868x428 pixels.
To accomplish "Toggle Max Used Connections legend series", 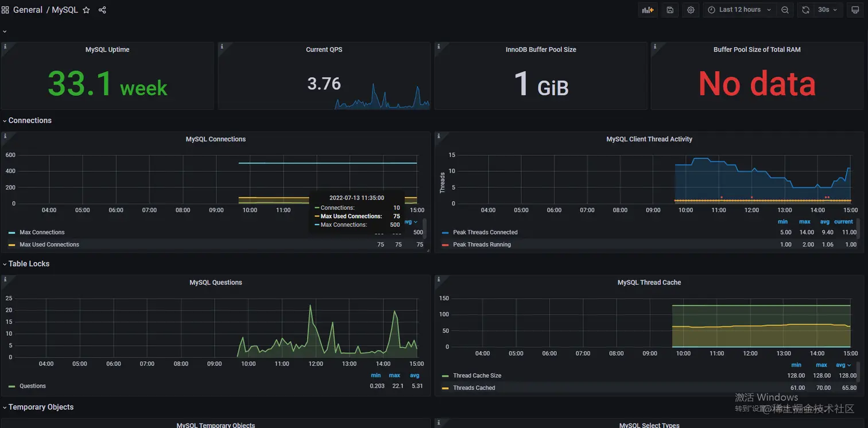I will 49,244.
